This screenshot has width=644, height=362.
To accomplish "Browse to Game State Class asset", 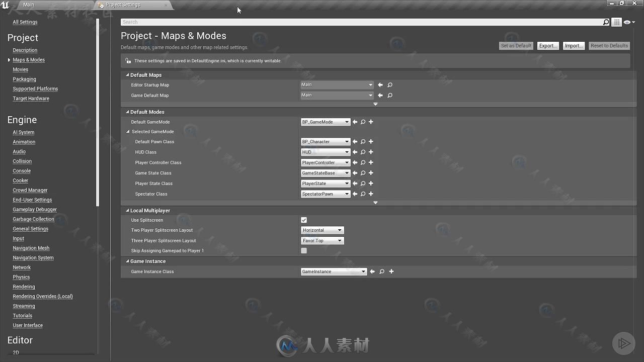I will 363,173.
